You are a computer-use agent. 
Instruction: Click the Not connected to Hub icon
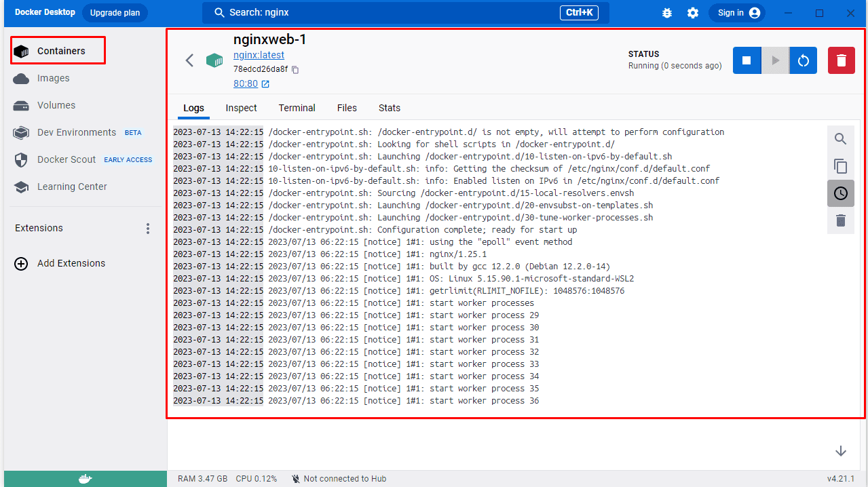click(x=296, y=479)
